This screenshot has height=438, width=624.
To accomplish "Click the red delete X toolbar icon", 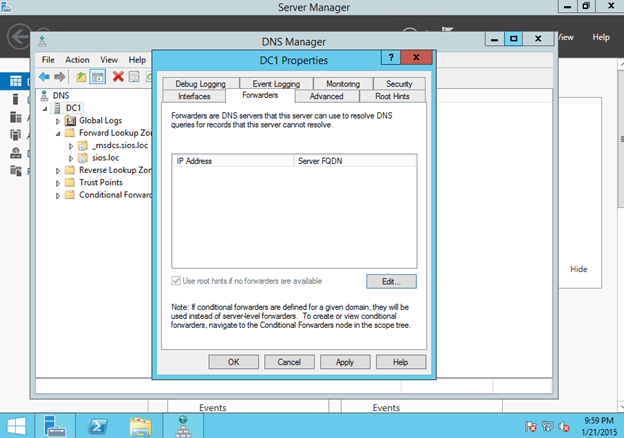I will (x=118, y=76).
